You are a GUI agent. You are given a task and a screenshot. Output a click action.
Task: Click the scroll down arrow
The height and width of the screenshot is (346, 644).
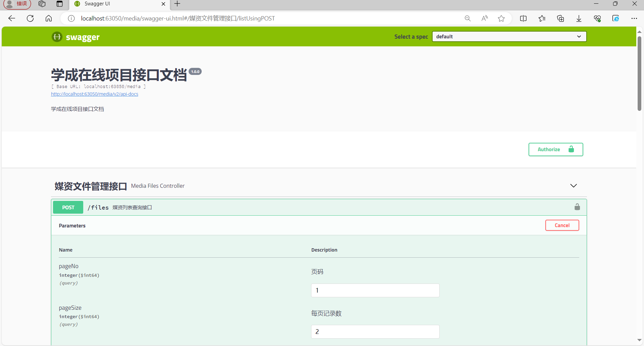click(x=639, y=340)
